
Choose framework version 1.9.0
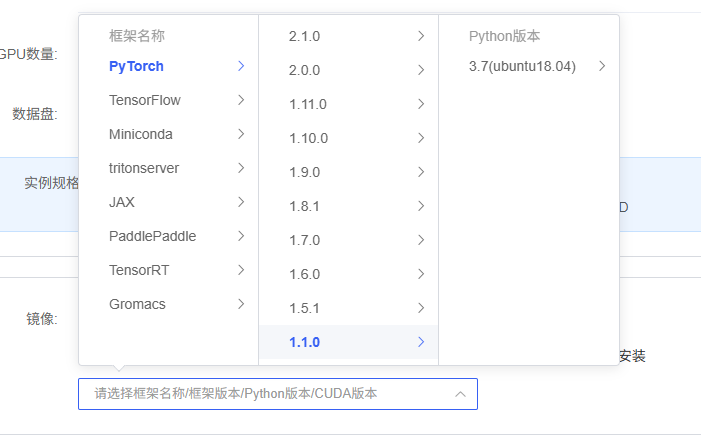348,172
